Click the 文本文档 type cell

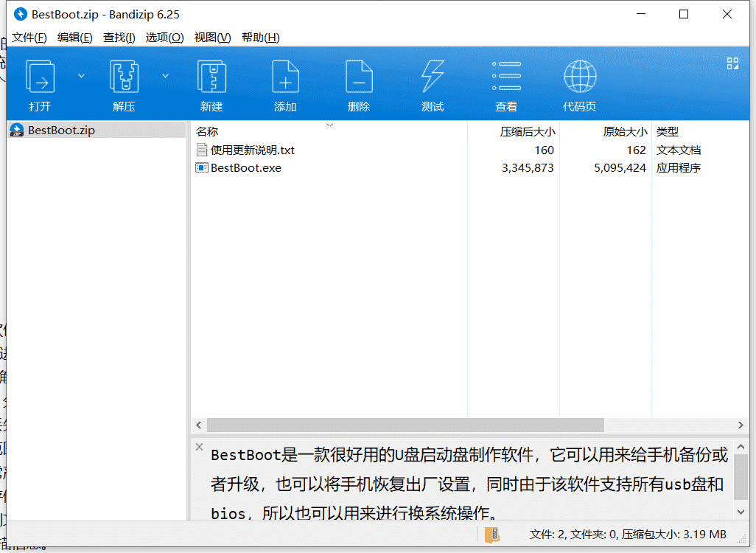(679, 150)
